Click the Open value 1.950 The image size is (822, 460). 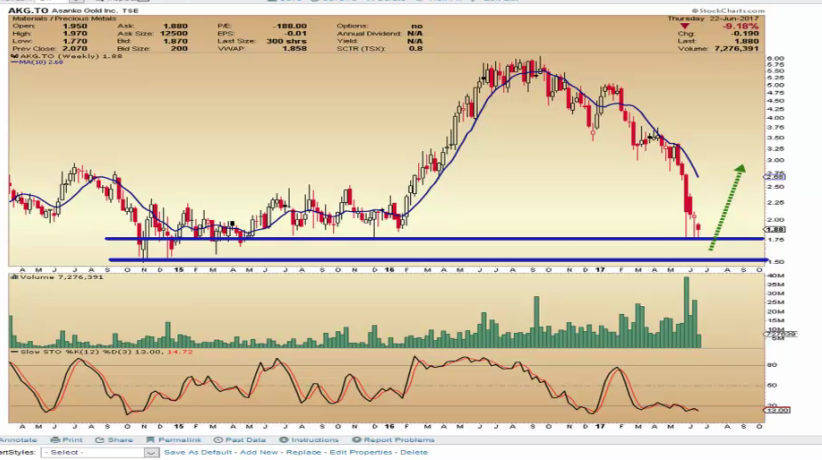tap(74, 26)
